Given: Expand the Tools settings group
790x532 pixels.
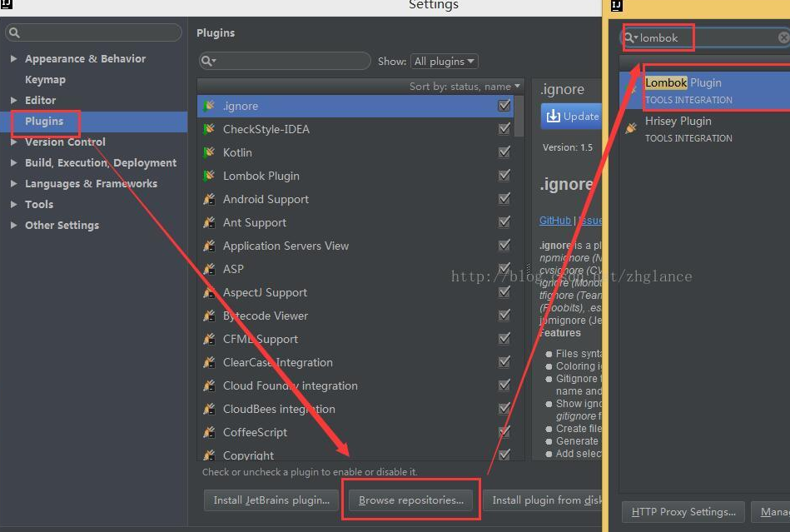Looking at the screenshot, I should pyautogui.click(x=13, y=204).
